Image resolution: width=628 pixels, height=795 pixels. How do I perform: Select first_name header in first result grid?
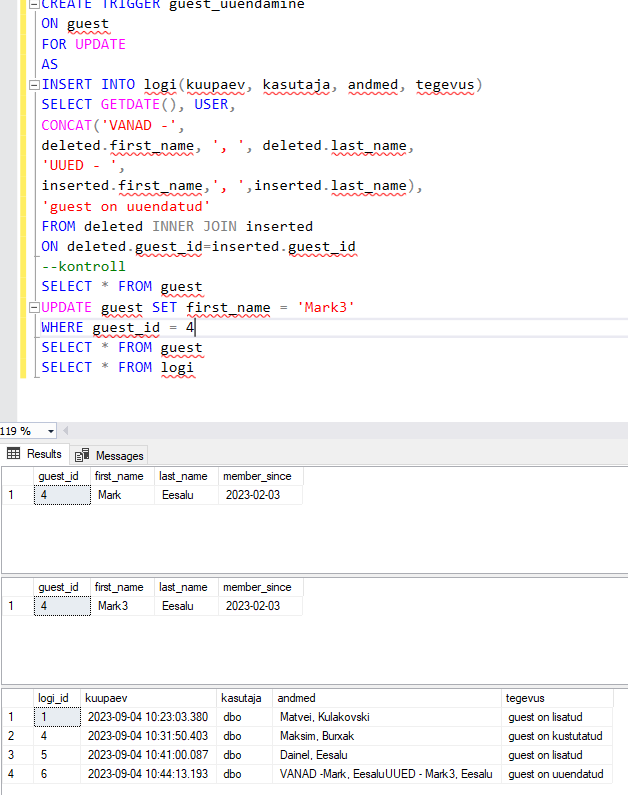coord(123,476)
